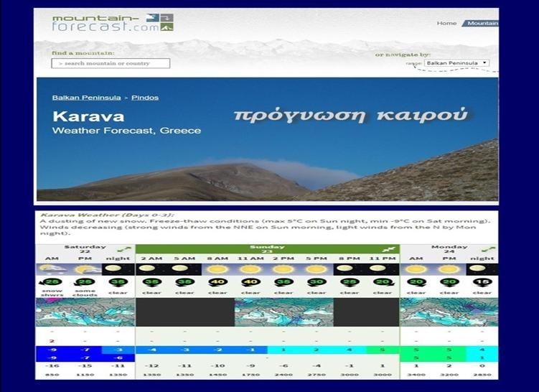The image size is (539, 392).
Task: Click Sunday 8 AM sun icon
Action: [217, 269]
